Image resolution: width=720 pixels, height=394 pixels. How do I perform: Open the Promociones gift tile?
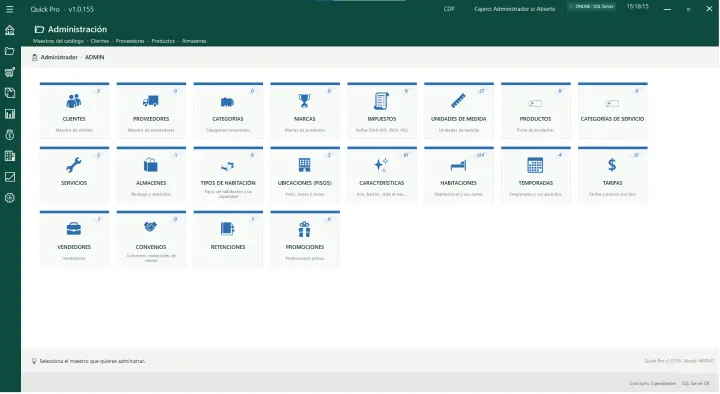coord(305,239)
